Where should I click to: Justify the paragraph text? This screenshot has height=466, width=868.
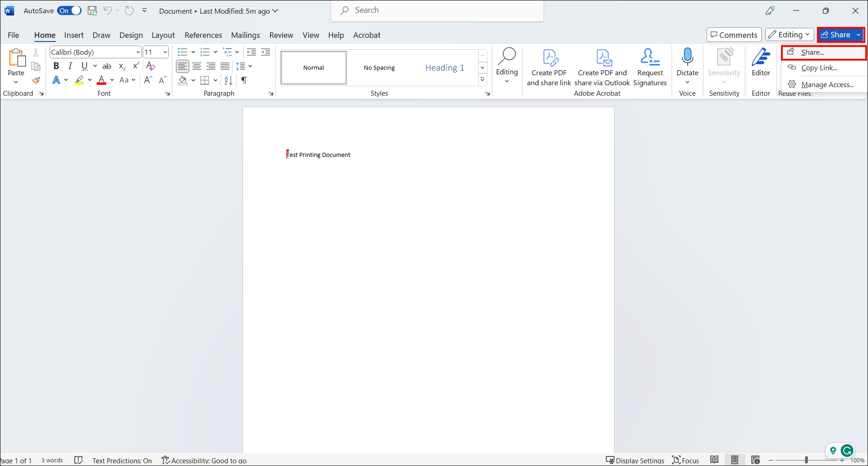coord(225,66)
